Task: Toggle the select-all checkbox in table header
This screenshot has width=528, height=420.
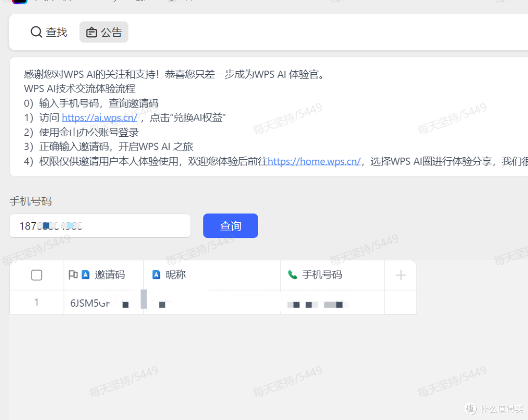Action: coord(36,275)
